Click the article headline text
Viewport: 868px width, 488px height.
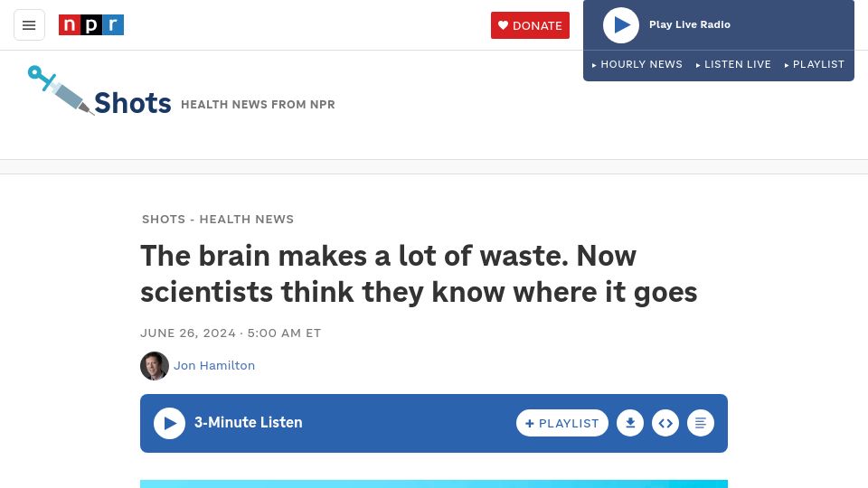tap(419, 274)
